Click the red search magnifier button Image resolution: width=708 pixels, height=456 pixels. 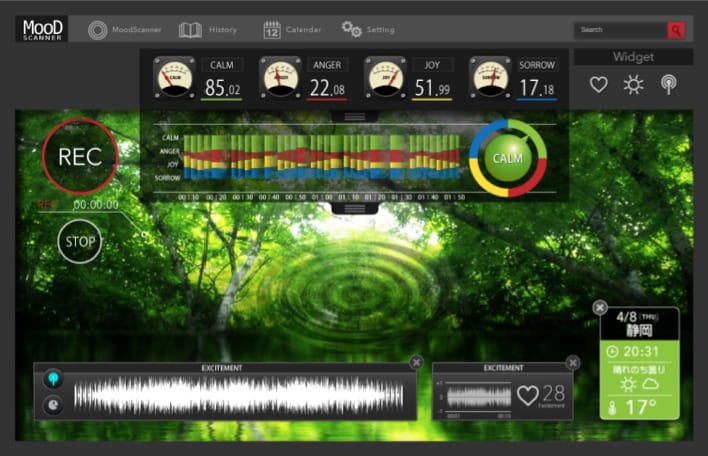[x=676, y=30]
